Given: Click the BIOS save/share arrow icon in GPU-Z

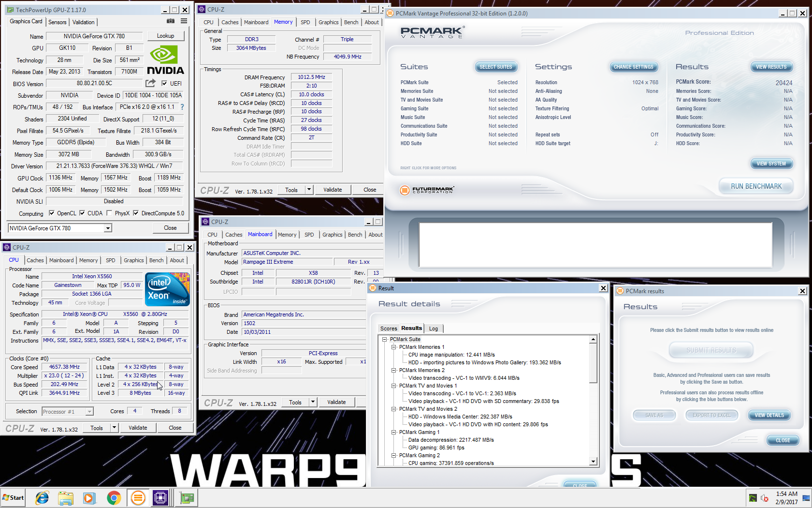Looking at the screenshot, I should [151, 83].
